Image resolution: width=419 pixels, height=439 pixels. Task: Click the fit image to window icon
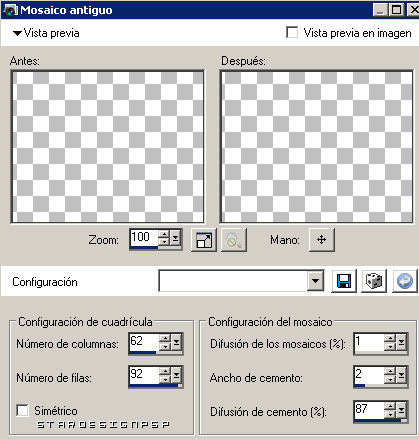204,240
